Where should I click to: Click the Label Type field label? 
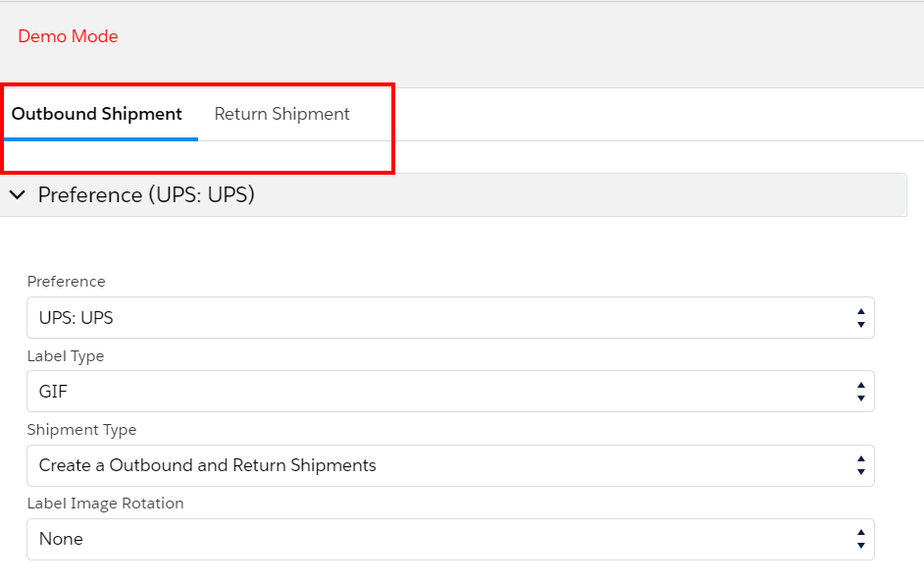point(66,356)
